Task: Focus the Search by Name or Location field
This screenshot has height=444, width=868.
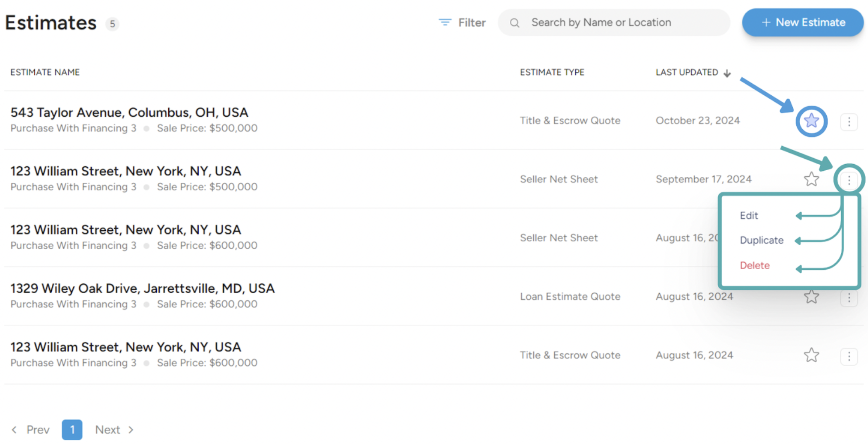Action: (x=614, y=22)
